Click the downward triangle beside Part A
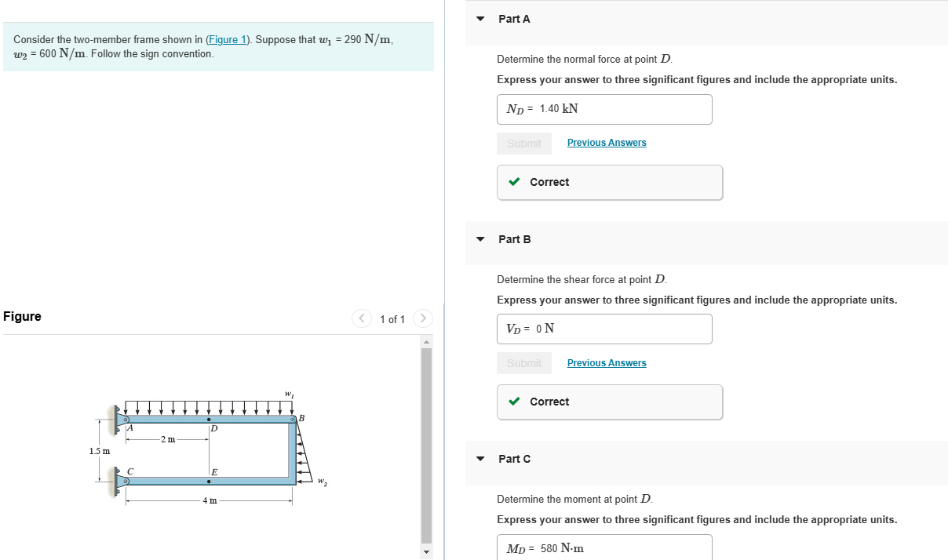 [480, 18]
